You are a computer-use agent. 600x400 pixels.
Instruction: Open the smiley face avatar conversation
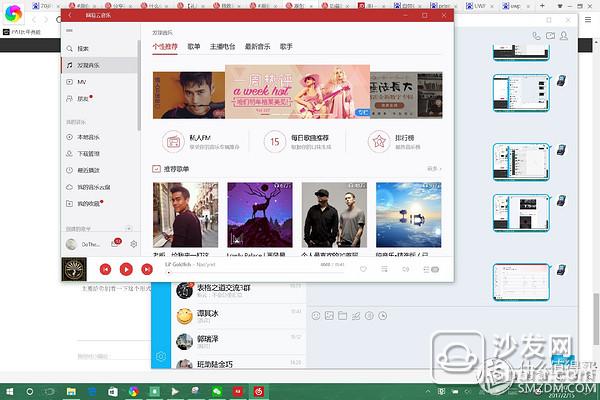click(238, 317)
